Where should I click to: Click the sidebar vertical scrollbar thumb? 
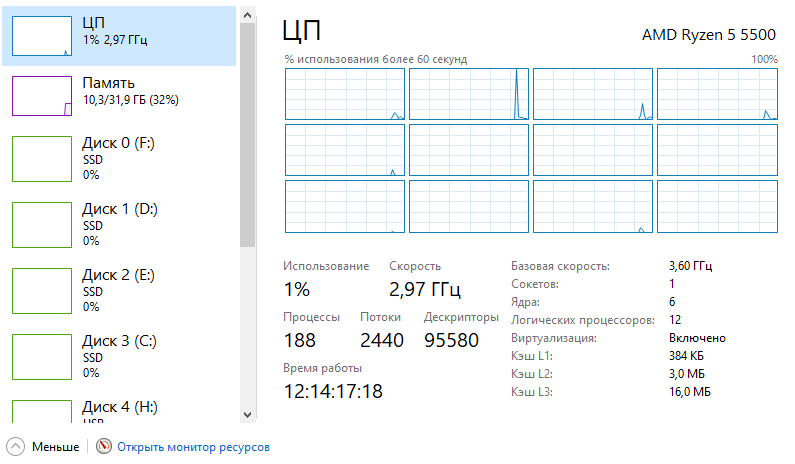click(247, 130)
